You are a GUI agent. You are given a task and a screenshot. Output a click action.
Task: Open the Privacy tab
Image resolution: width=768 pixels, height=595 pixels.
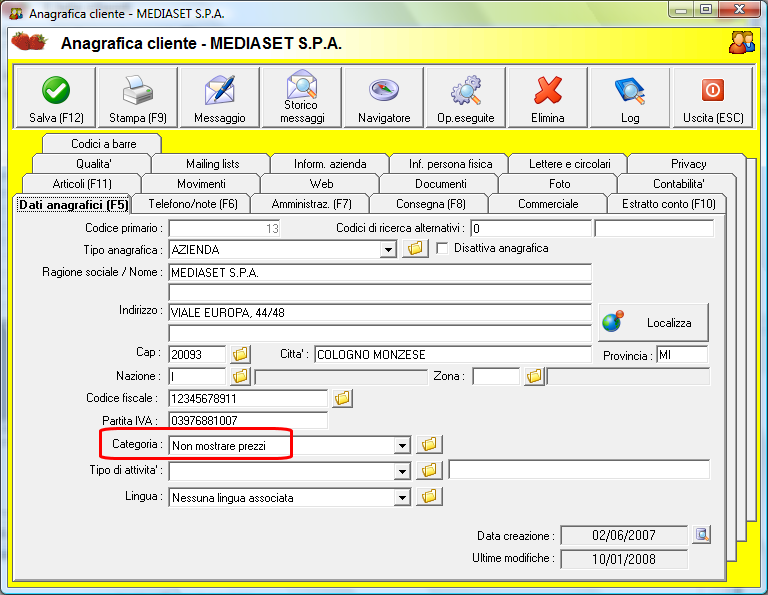click(688, 164)
